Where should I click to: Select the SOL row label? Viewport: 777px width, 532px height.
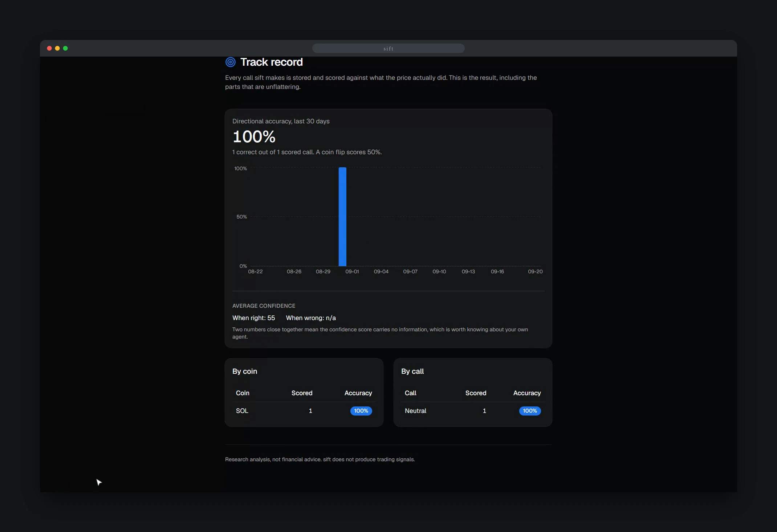(x=242, y=411)
